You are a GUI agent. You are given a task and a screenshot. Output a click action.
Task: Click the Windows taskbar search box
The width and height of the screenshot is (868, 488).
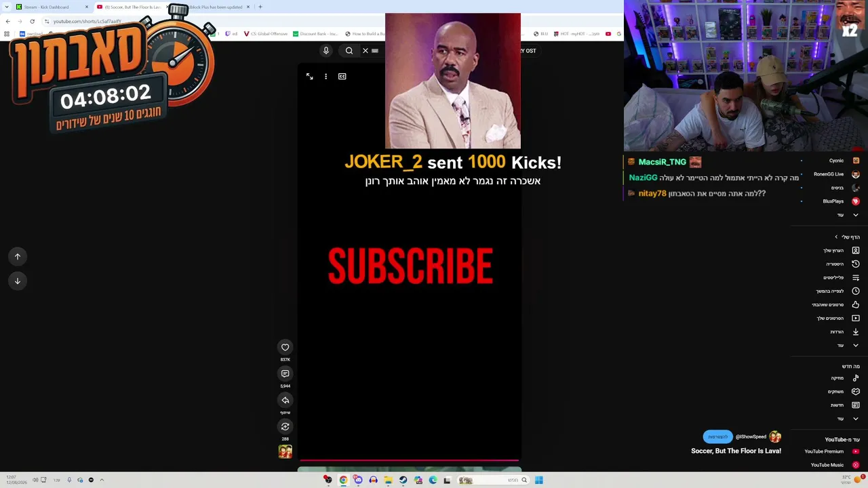pyautogui.click(x=494, y=480)
